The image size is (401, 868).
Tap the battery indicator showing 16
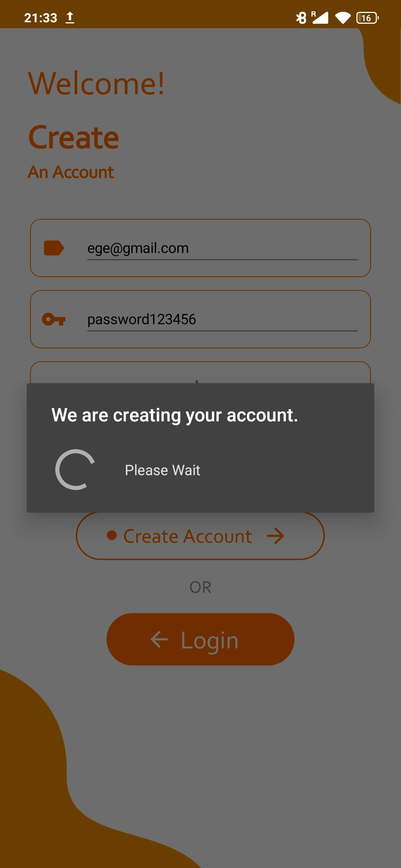pos(367,18)
